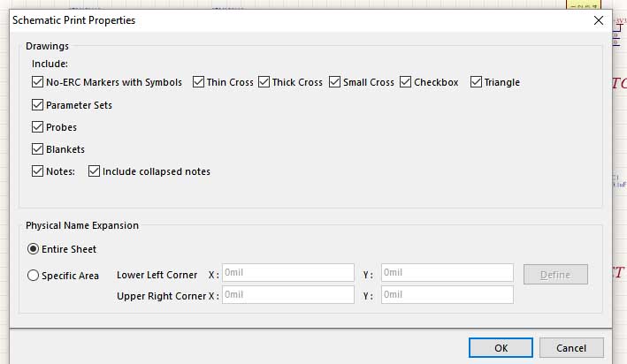Toggle the Thick Cross checkbox
Image resolution: width=627 pixels, height=364 pixels.
pos(264,82)
